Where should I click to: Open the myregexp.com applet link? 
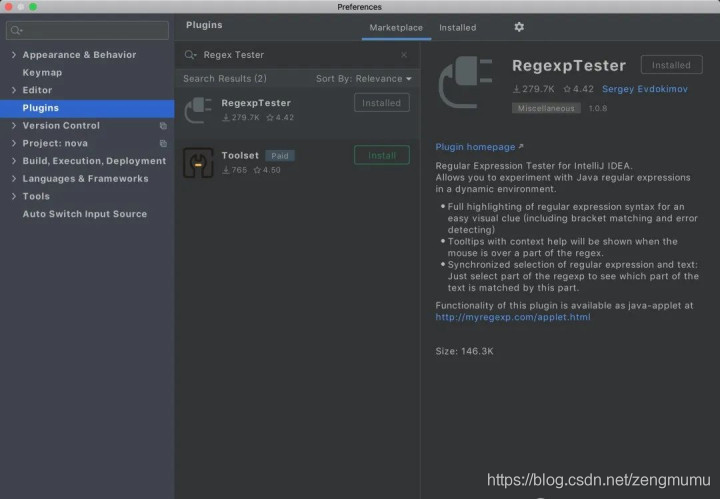(513, 317)
